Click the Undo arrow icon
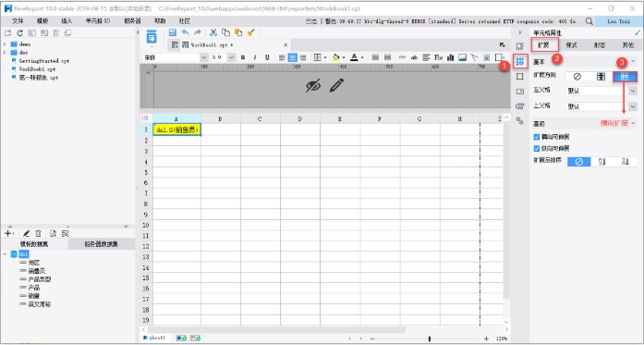This screenshot has width=644, height=345. [x=185, y=32]
